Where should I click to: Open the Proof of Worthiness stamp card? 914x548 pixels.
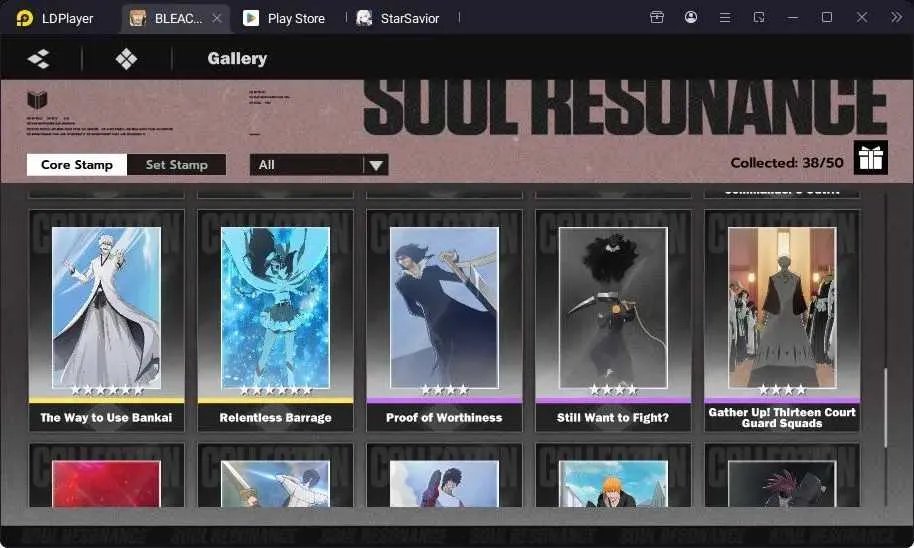[x=444, y=321]
